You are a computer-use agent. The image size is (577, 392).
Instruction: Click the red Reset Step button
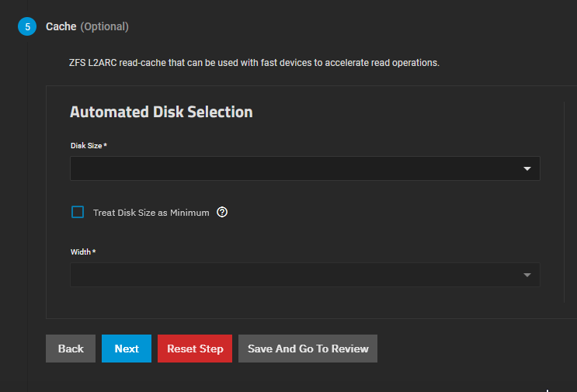pos(195,349)
